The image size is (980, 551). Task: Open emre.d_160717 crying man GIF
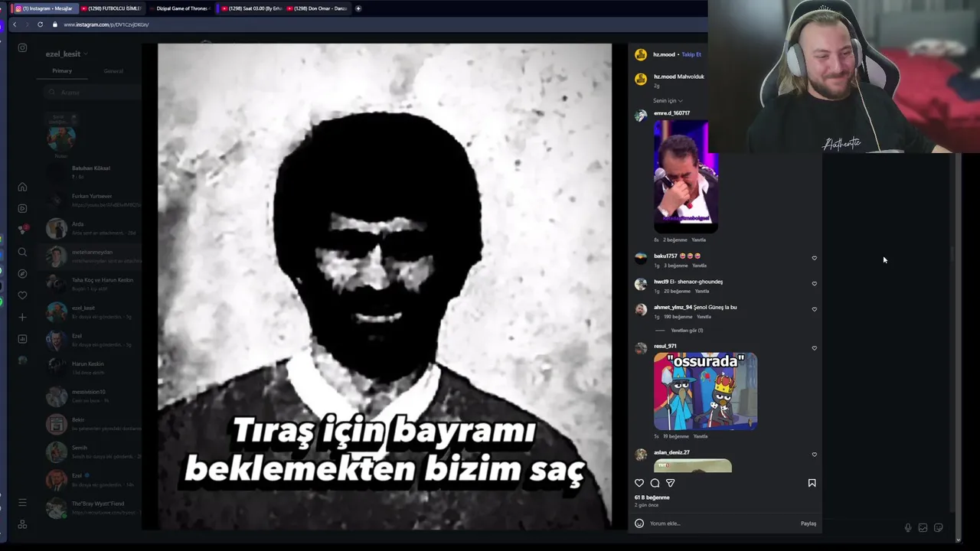click(x=686, y=176)
